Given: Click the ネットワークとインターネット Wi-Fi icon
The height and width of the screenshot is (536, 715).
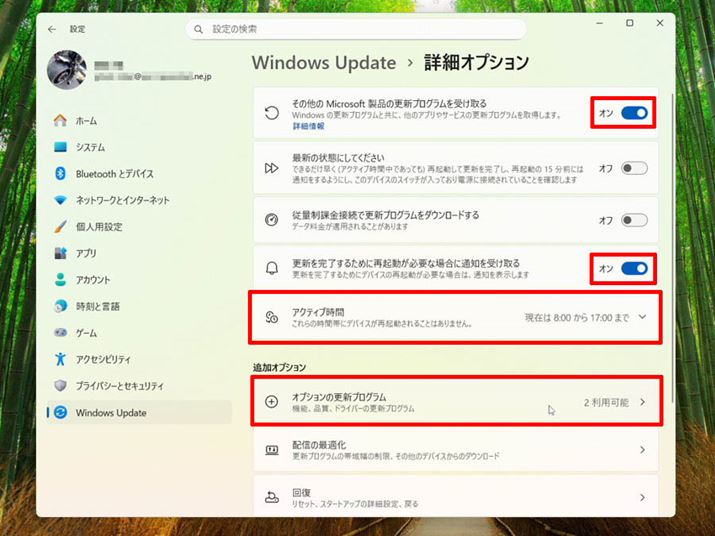Looking at the screenshot, I should point(60,200).
